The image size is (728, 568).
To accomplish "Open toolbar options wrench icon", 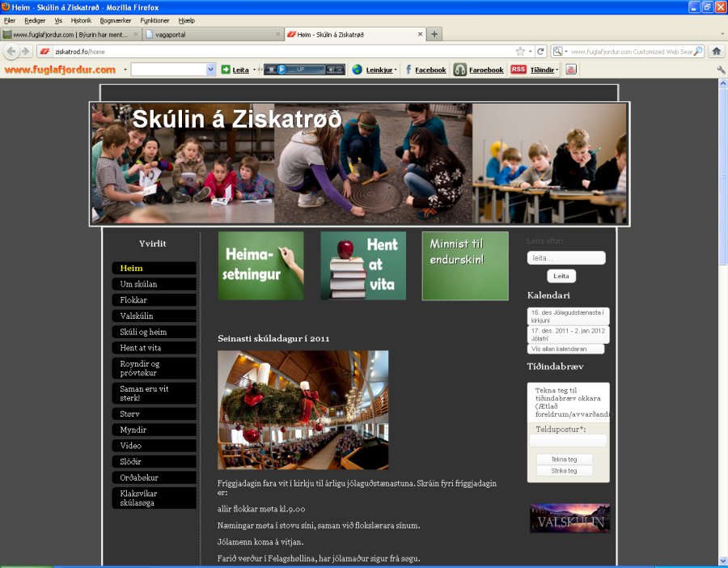I will pyautogui.click(x=721, y=70).
